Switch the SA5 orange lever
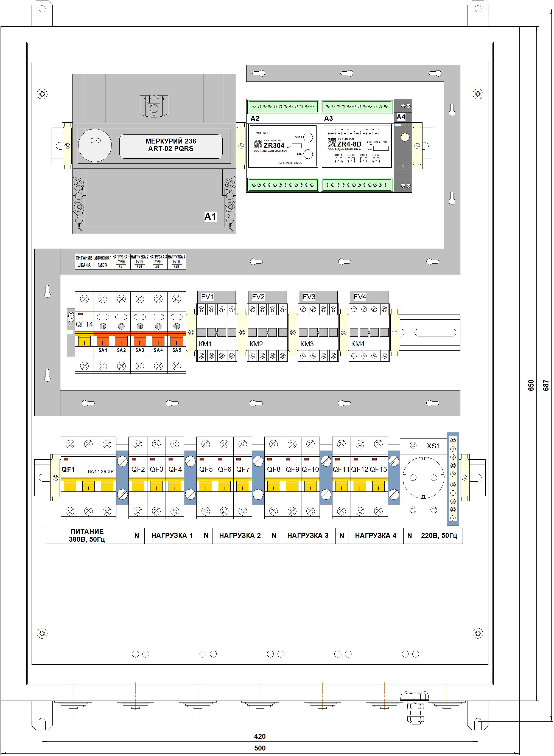 [177, 342]
